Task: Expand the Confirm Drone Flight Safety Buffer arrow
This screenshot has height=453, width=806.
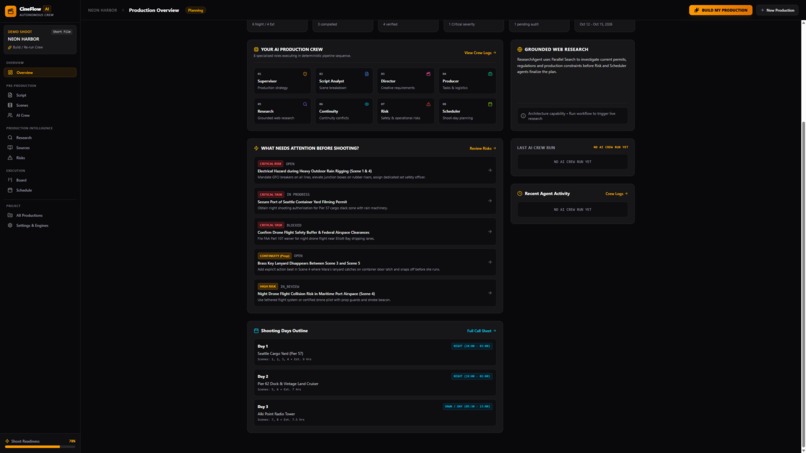Action: (490, 231)
